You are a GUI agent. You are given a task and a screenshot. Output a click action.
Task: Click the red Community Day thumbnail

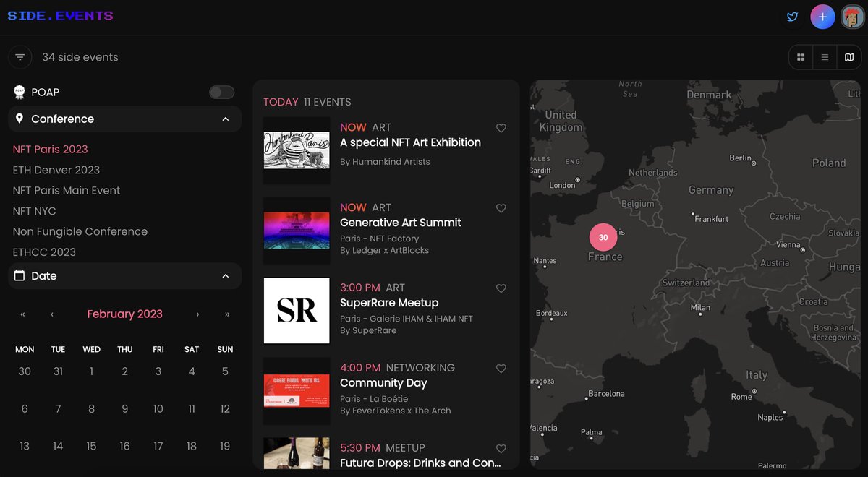(297, 391)
